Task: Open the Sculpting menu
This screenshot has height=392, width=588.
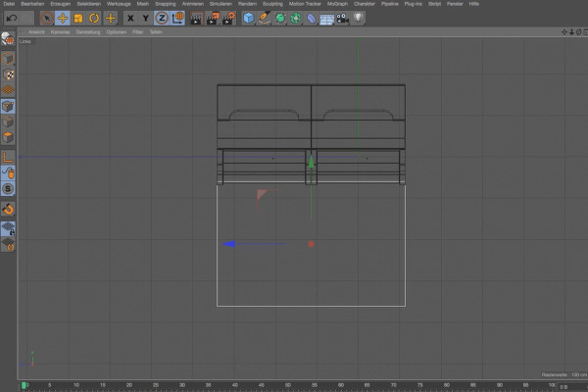Action: point(272,4)
